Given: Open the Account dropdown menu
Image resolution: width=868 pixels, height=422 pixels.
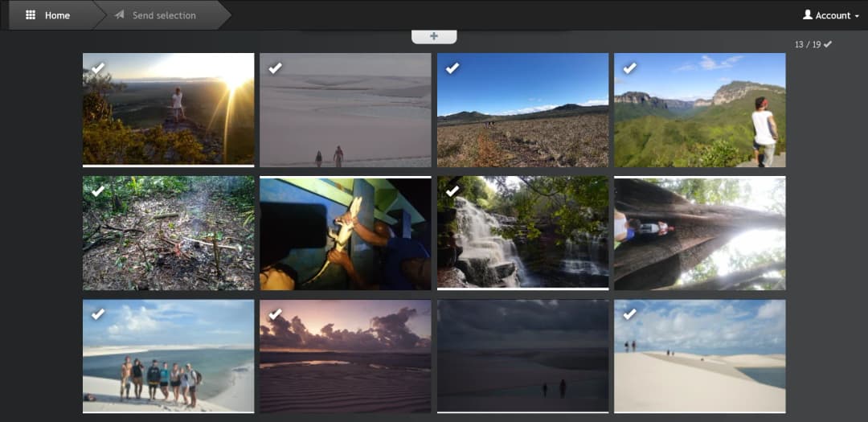Looking at the screenshot, I should 831,15.
